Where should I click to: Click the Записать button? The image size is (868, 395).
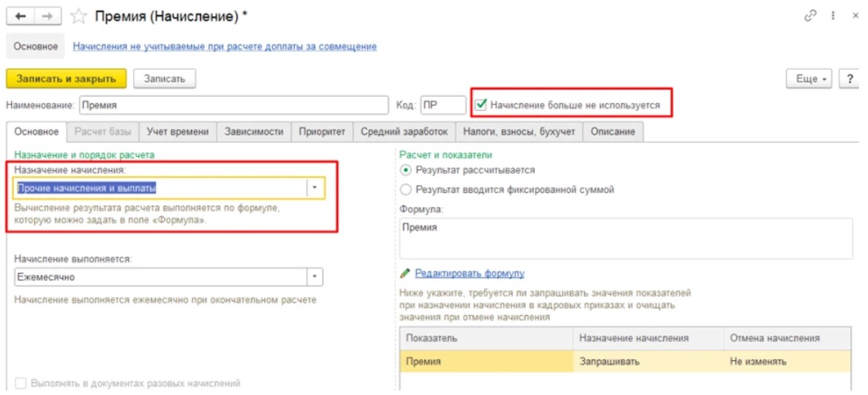coord(164,78)
